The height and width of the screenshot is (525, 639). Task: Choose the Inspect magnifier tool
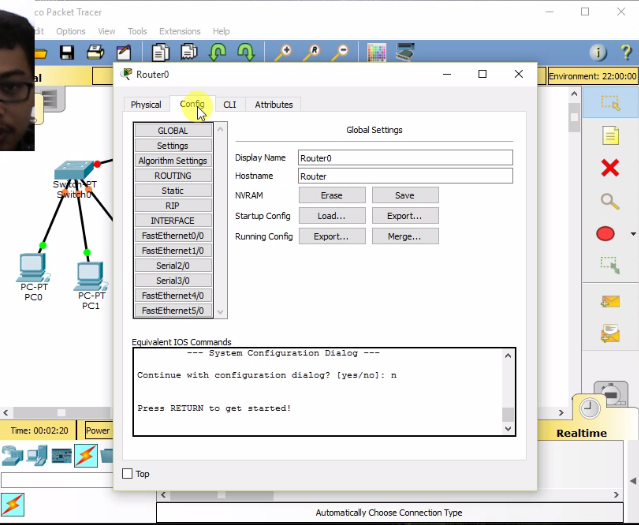610,201
